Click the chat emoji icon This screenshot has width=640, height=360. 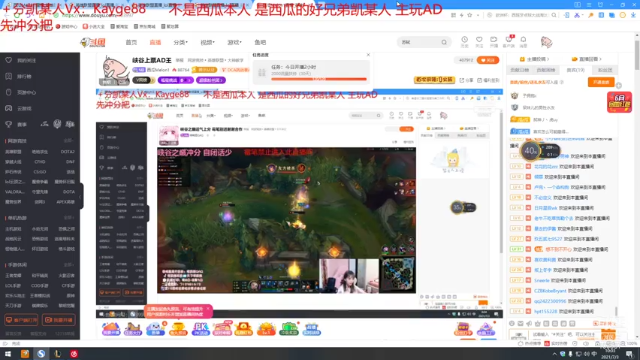(512, 323)
